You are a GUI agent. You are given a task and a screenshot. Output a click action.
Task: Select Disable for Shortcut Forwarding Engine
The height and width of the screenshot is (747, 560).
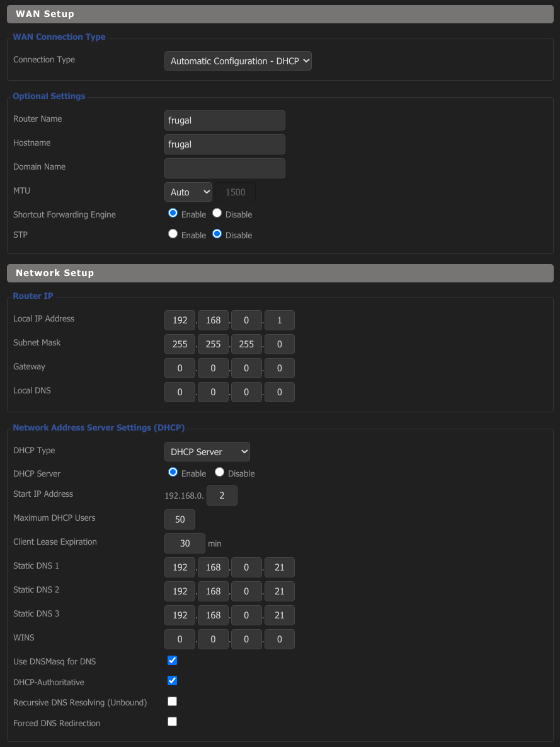(x=217, y=214)
